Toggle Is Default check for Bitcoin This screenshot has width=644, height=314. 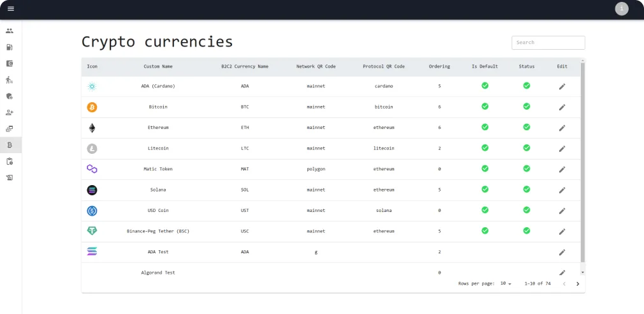point(485,106)
